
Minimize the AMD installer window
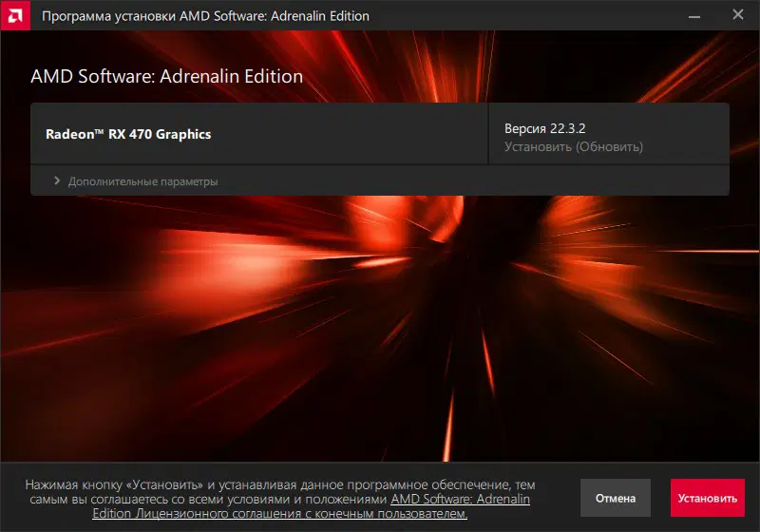(694, 16)
